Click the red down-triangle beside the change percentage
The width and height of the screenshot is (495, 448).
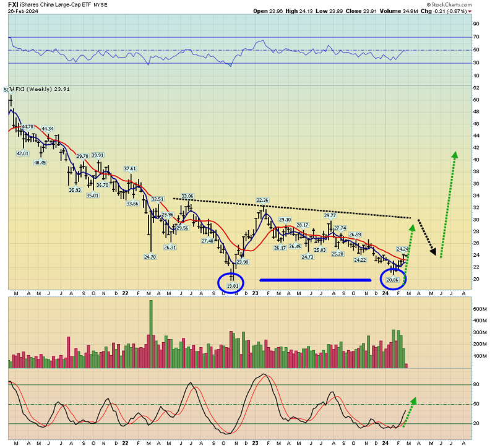click(x=470, y=12)
